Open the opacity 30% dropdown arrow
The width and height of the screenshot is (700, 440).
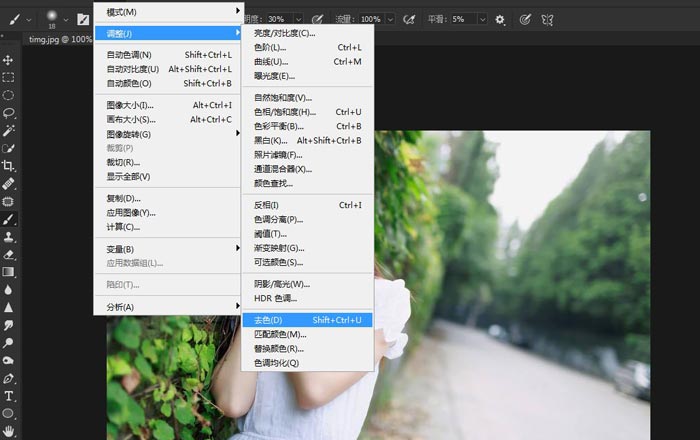[300, 19]
